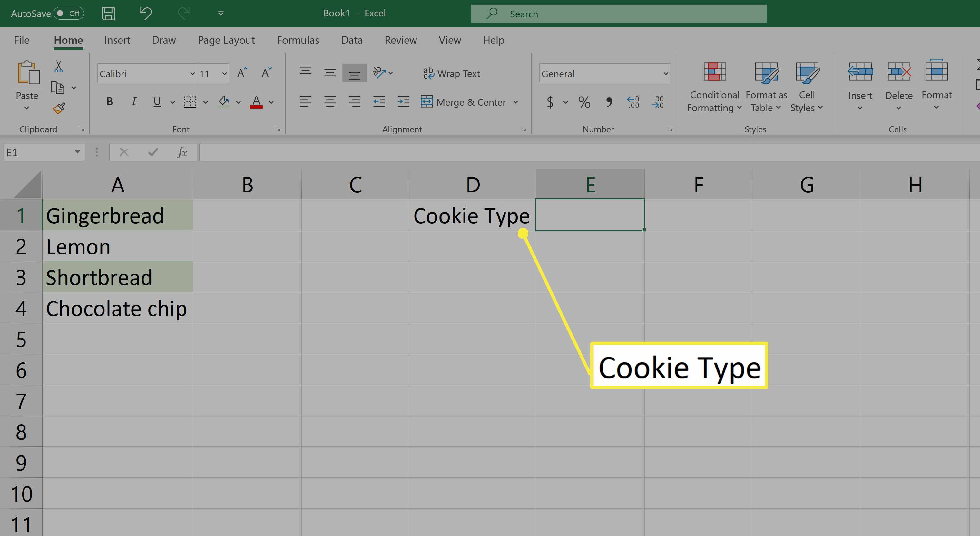This screenshot has height=536, width=980.
Task: Toggle Bold formatting
Action: pos(110,101)
